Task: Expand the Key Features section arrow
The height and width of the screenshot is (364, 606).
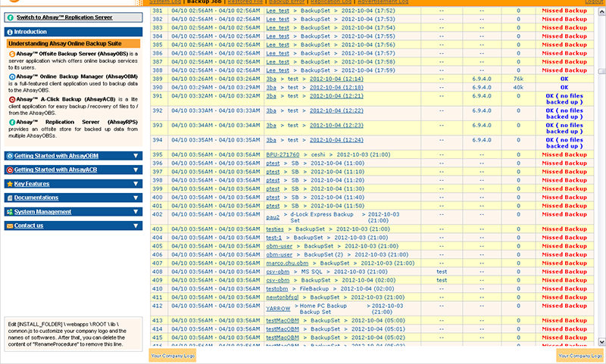Action: [136, 184]
